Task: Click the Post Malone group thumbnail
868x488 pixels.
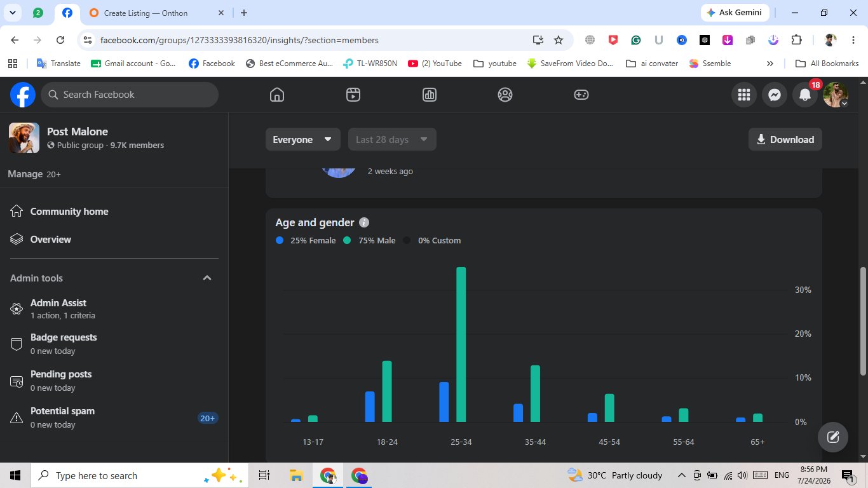Action: 24,138
